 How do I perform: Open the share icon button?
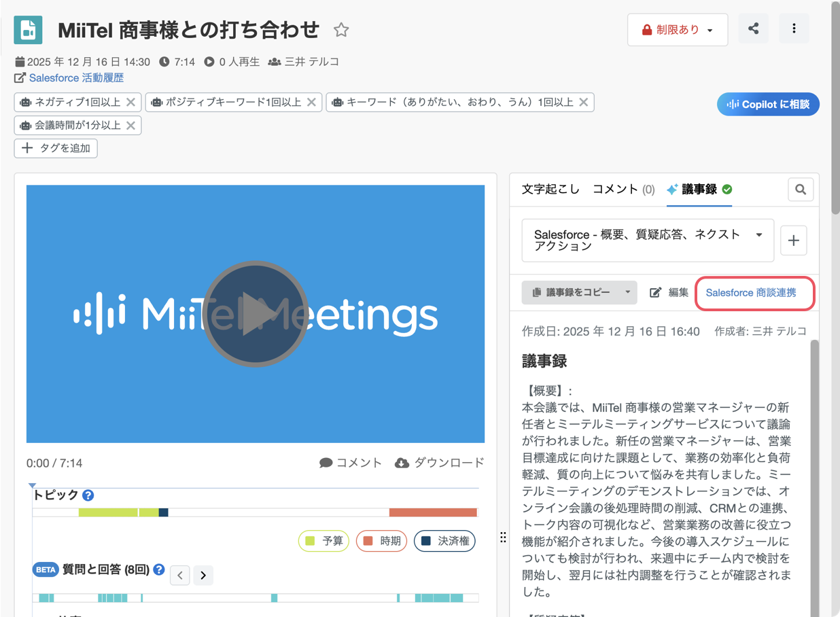click(753, 29)
